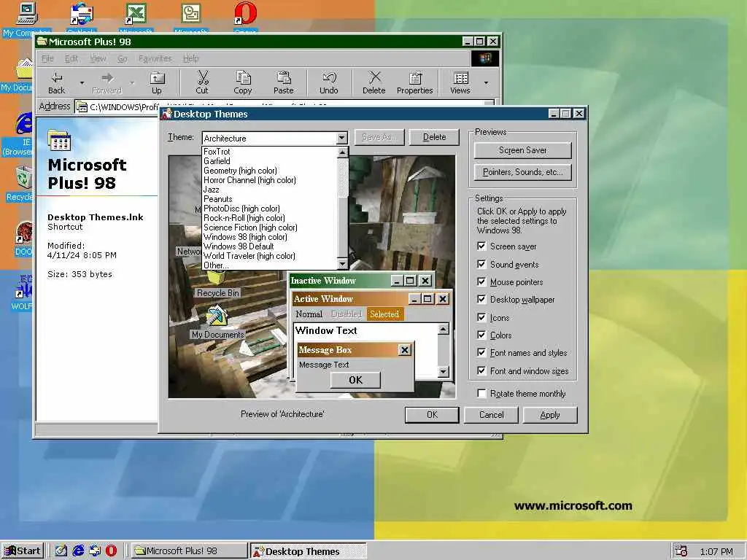
Task: Click the Outlook Express Quick Launch icon
Action: pos(95,551)
